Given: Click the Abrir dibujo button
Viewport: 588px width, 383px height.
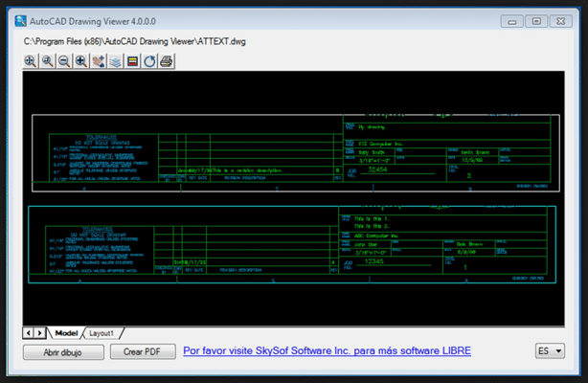Looking at the screenshot, I should (63, 352).
